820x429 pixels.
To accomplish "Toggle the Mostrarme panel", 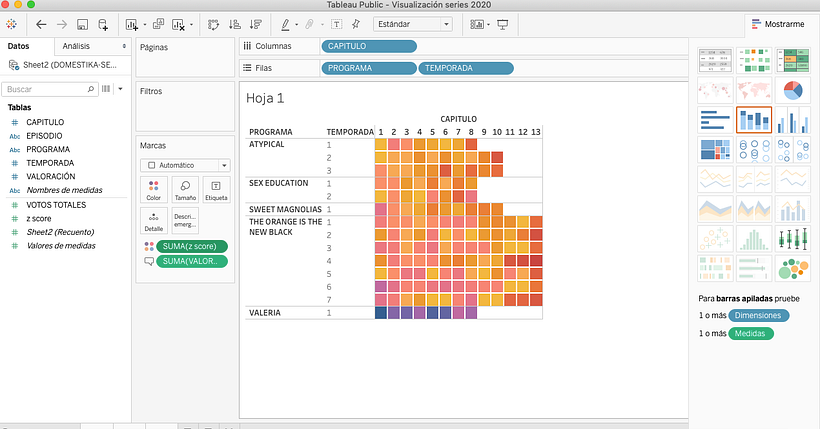I will pos(778,24).
